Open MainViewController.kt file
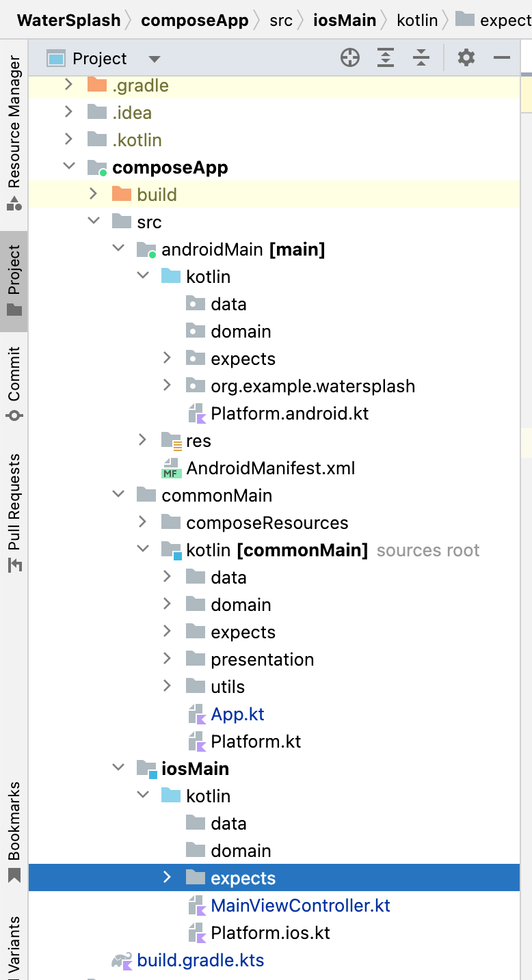The height and width of the screenshot is (980, 532). pyautogui.click(x=301, y=905)
